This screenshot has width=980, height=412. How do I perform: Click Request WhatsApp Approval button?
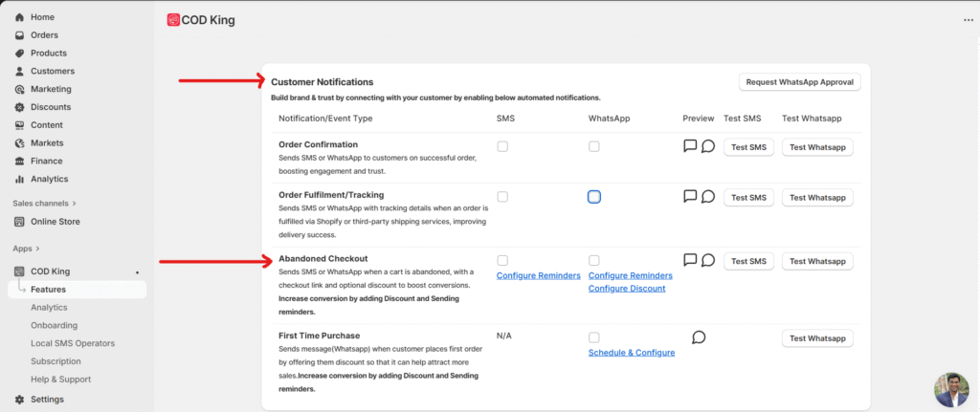(799, 82)
